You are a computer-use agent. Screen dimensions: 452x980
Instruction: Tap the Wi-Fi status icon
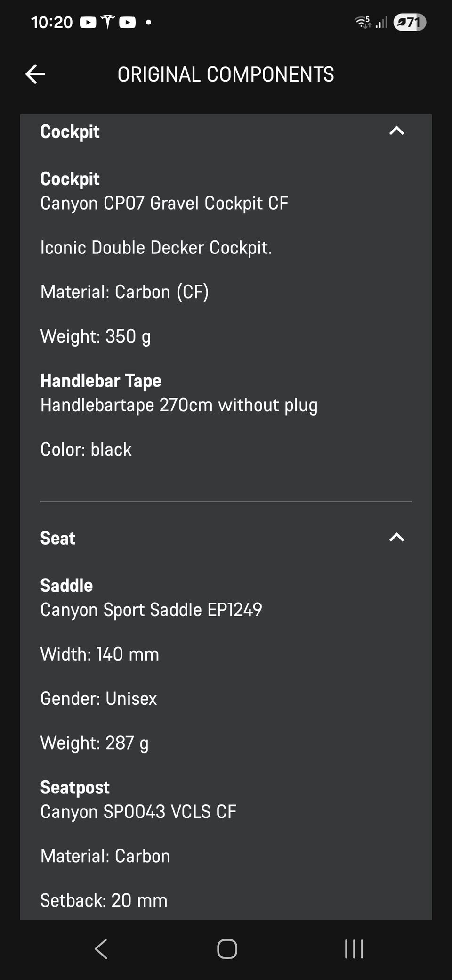pyautogui.click(x=363, y=22)
